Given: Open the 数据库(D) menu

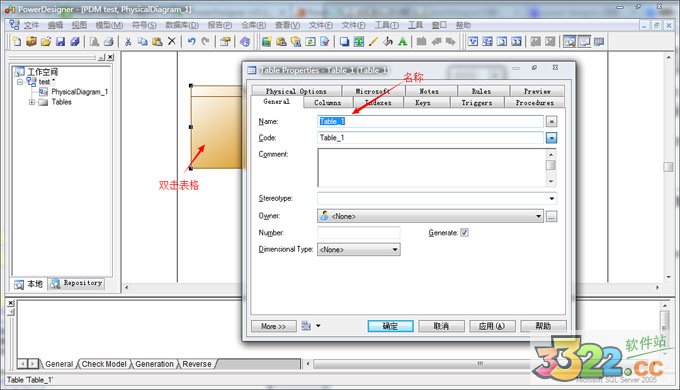Looking at the screenshot, I should point(182,25).
